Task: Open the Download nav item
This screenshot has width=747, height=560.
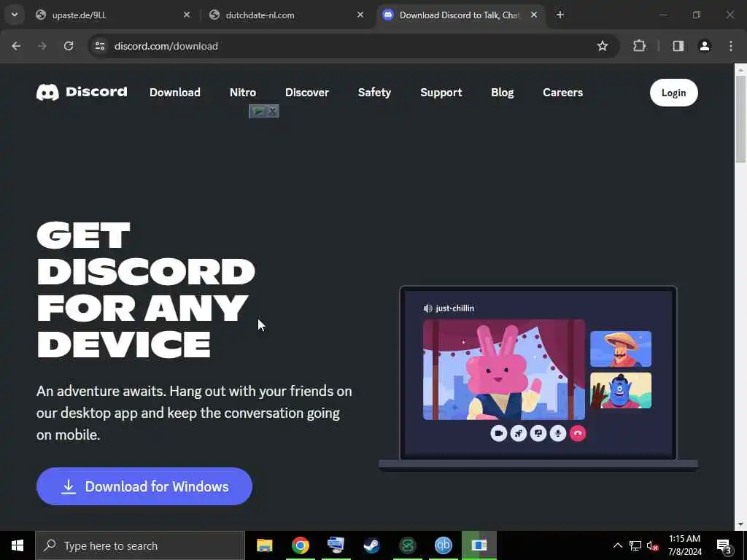Action: (x=175, y=93)
